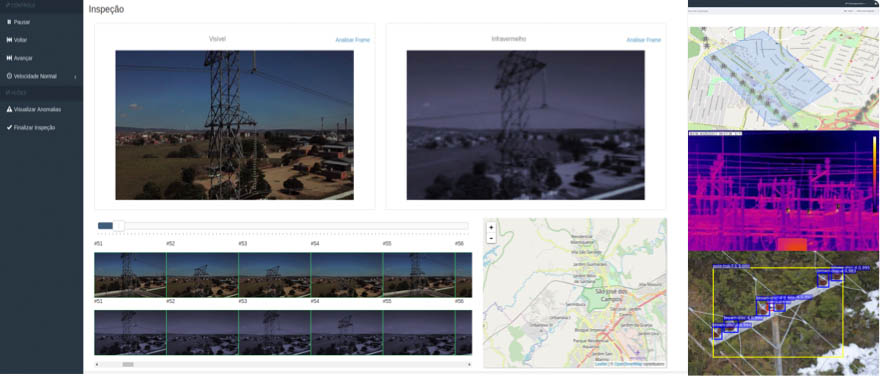This screenshot has height=383, width=890.
Task: Select infrared thumbnail frame #51
Action: [130, 333]
